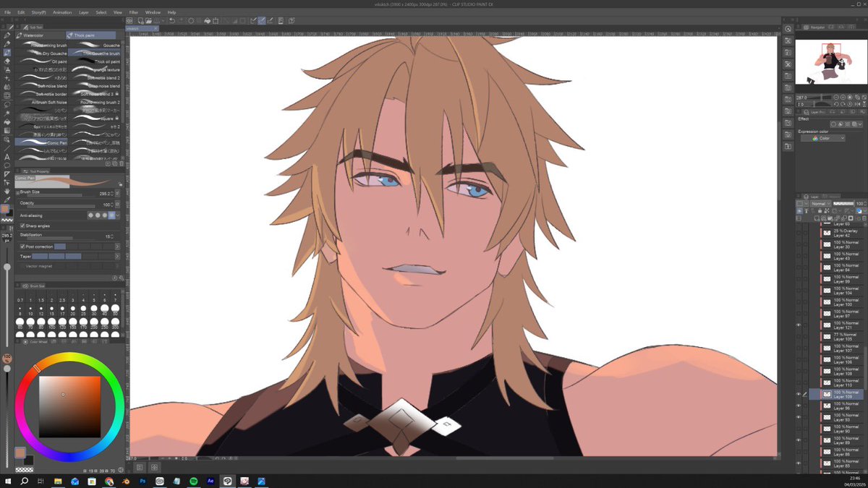Screen dimensions: 868x488
Task: Open the Expression color dropdown
Action: click(x=825, y=137)
